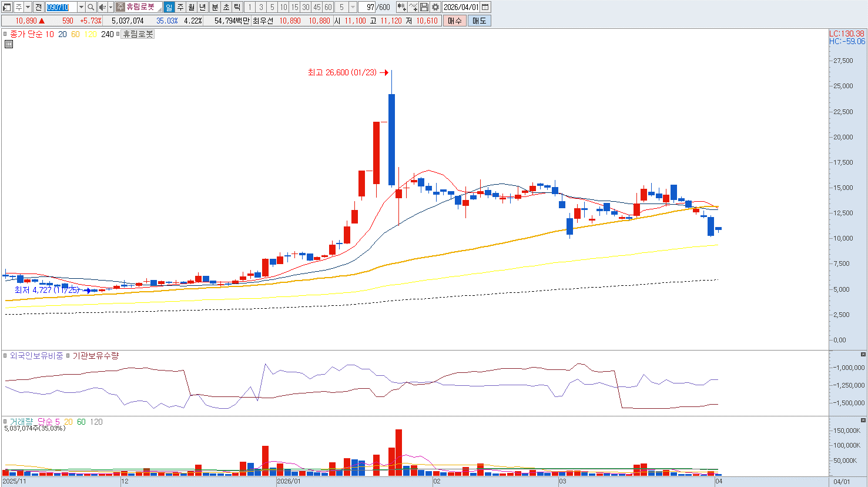The width and height of the screenshot is (868, 487).
Task: Select the 분 minute chart tab
Action: click(215, 7)
